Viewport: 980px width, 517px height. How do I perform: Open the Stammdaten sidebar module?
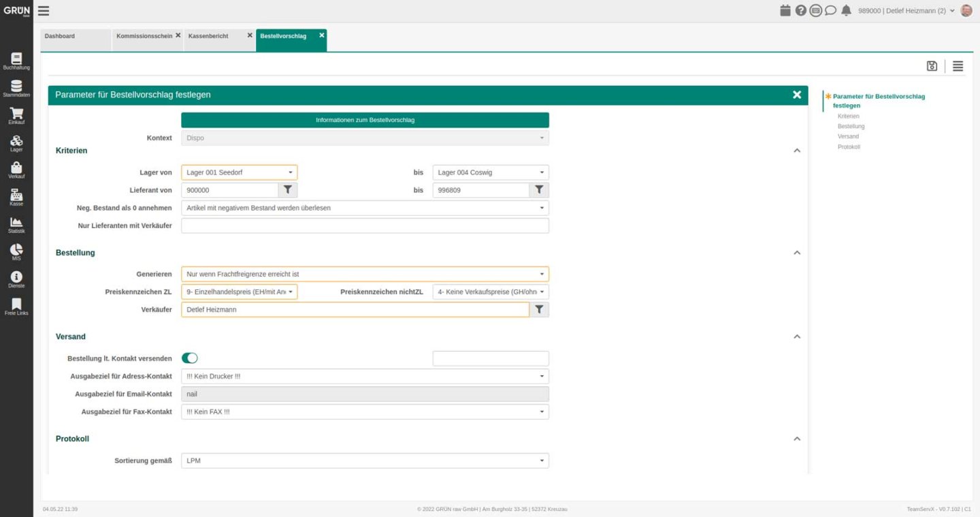(16, 89)
